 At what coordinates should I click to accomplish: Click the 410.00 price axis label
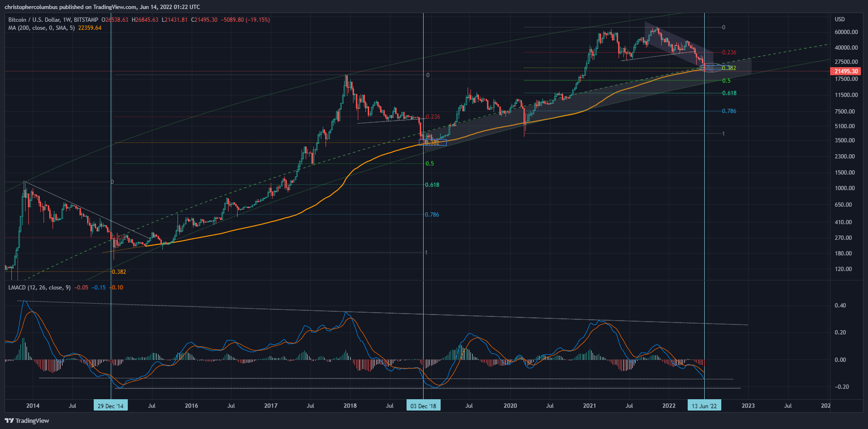(x=843, y=222)
